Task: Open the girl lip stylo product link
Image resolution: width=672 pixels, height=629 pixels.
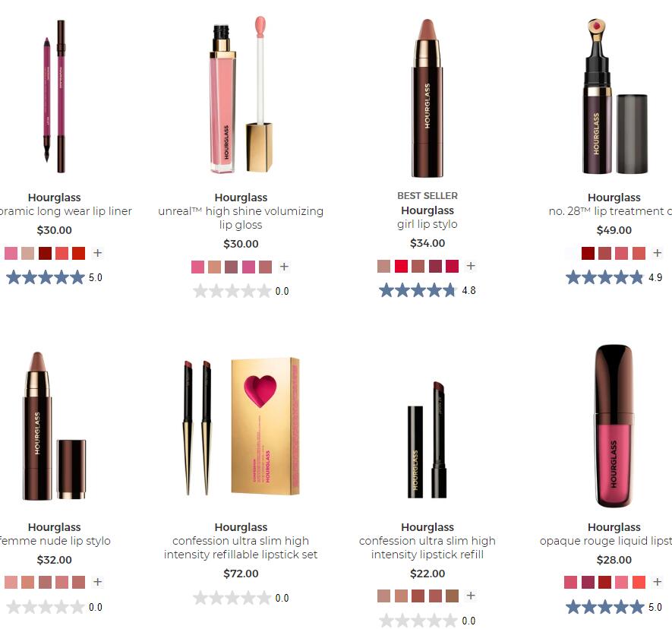Action: [x=427, y=224]
